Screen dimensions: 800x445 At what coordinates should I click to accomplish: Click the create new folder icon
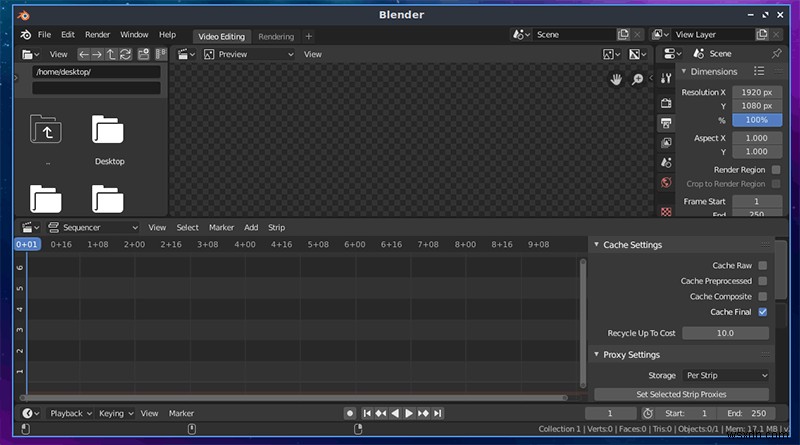[143, 54]
